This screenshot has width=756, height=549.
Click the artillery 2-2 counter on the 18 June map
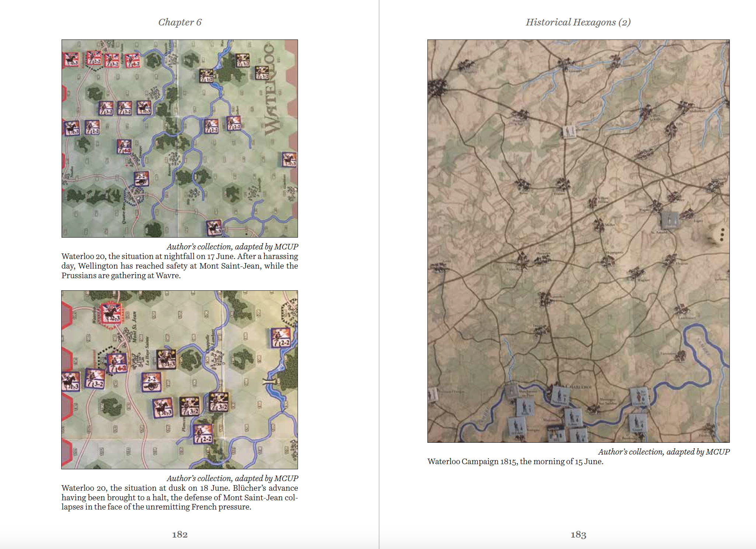[151, 382]
